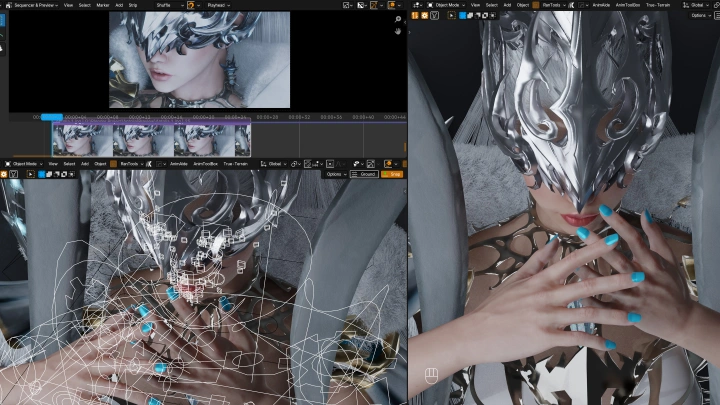Viewport: 720px width, 405px height.
Task: Click the orange gear icon in the right viewport
Action: click(425, 16)
